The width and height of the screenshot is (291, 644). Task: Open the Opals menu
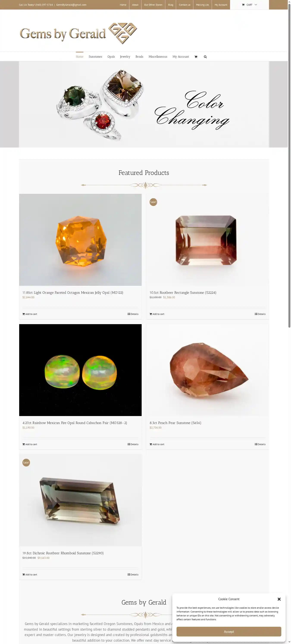[111, 57]
